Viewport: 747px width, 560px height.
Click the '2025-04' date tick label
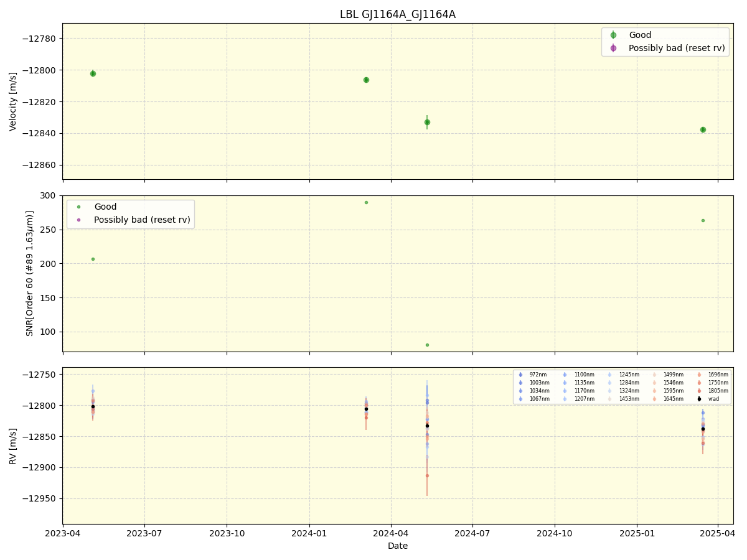point(718,533)
